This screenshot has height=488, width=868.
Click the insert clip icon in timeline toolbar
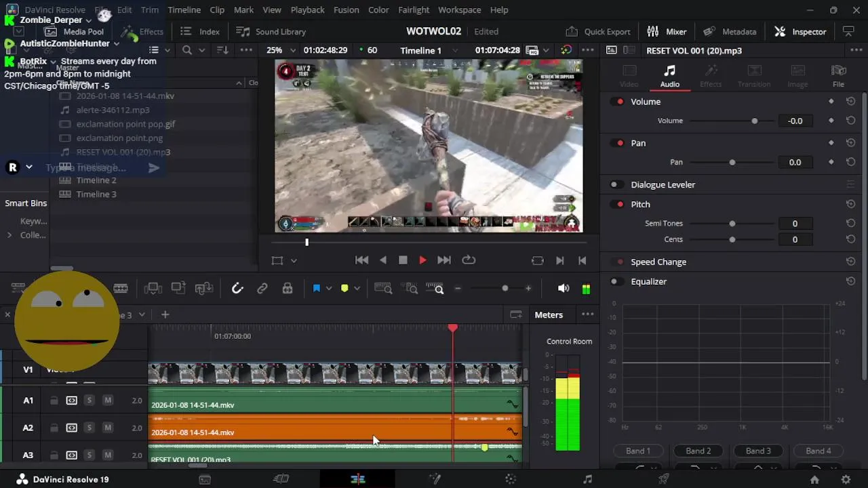pos(153,289)
